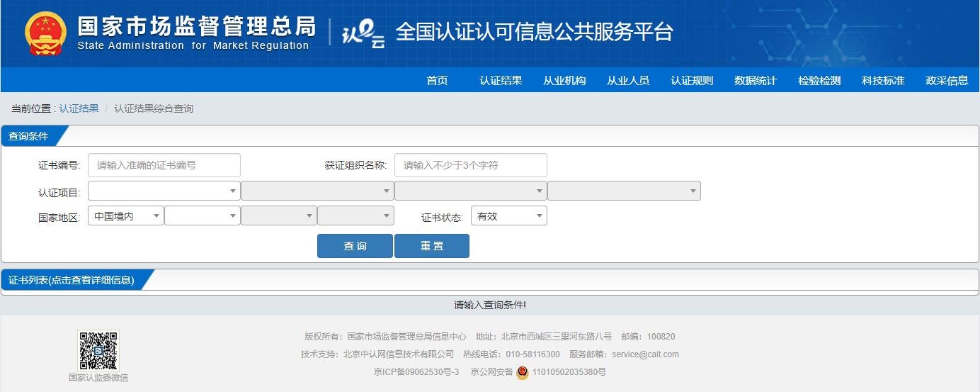Open the 认证结果 navigation menu
The width and height of the screenshot is (980, 392).
click(501, 80)
